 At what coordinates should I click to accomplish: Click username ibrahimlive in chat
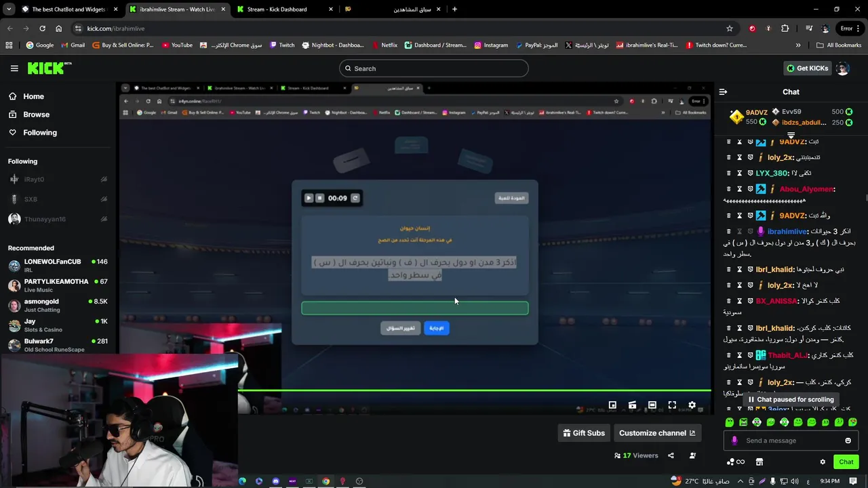pos(787,232)
